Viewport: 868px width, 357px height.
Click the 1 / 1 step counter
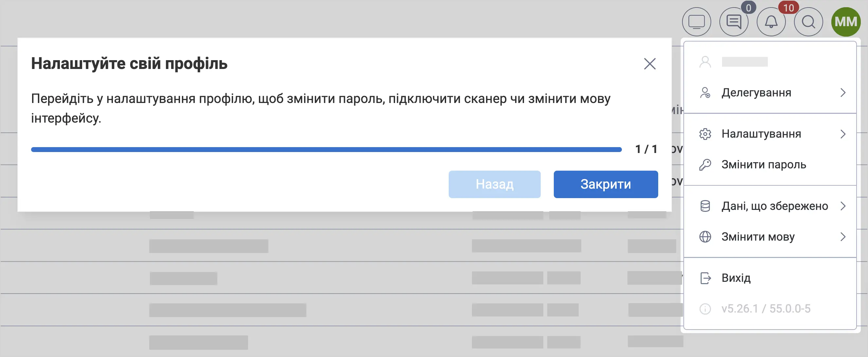tap(646, 149)
